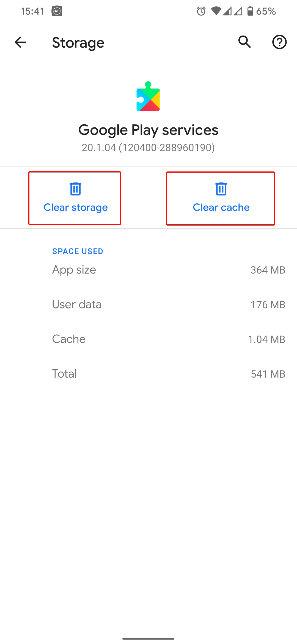Tap the Google Play services puzzle icon
Screen dimensions: 297x644
[148, 96]
